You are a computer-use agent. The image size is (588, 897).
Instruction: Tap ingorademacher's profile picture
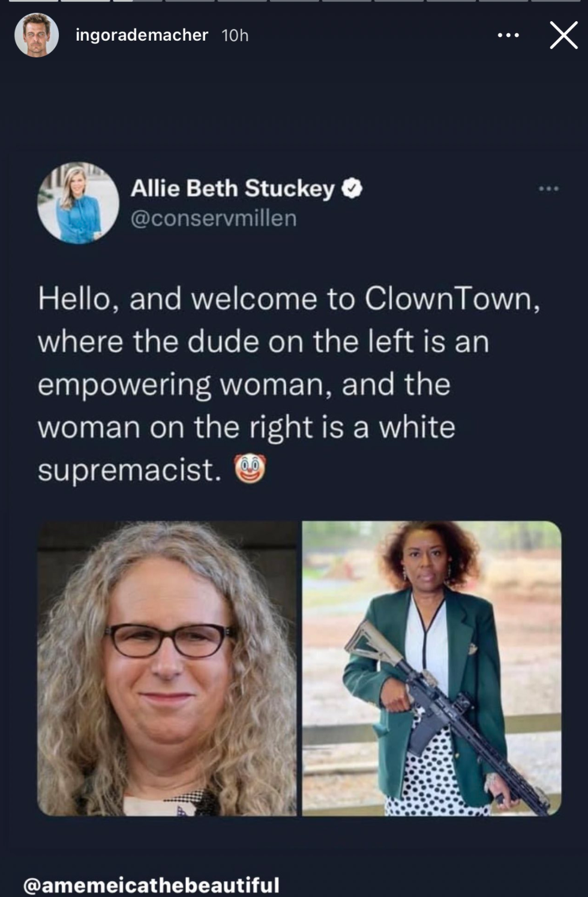(37, 35)
